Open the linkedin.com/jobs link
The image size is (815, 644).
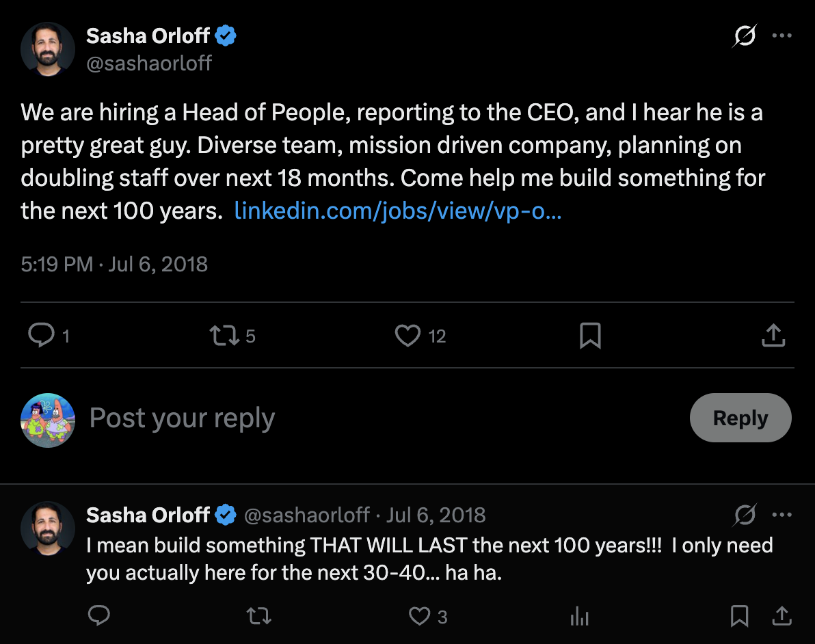click(397, 211)
